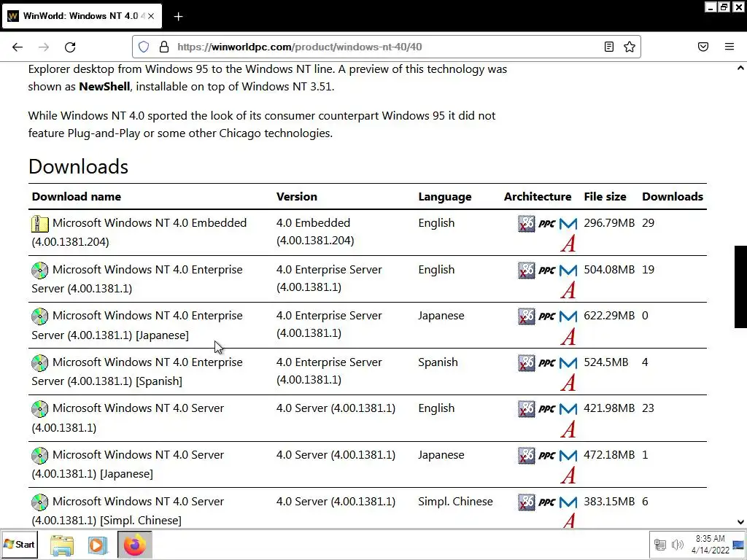The height and width of the screenshot is (560, 747).
Task: Open the shield tracking protection icon
Action: (x=144, y=47)
